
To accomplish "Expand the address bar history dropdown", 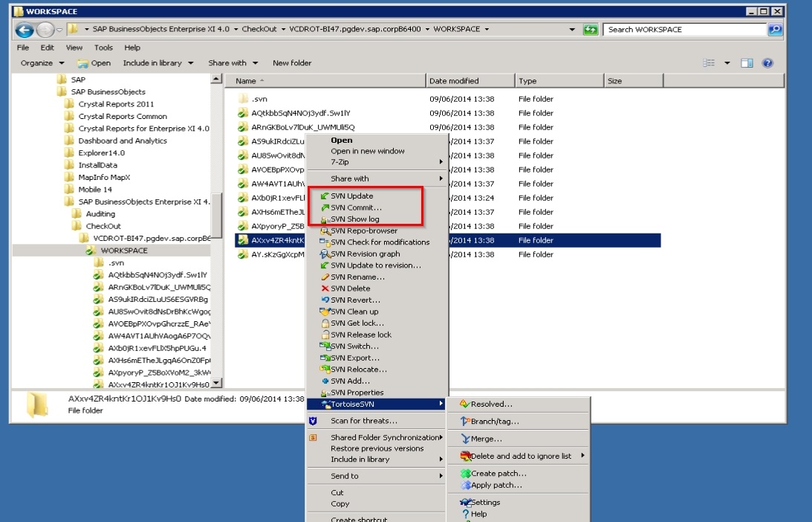I will (572, 30).
